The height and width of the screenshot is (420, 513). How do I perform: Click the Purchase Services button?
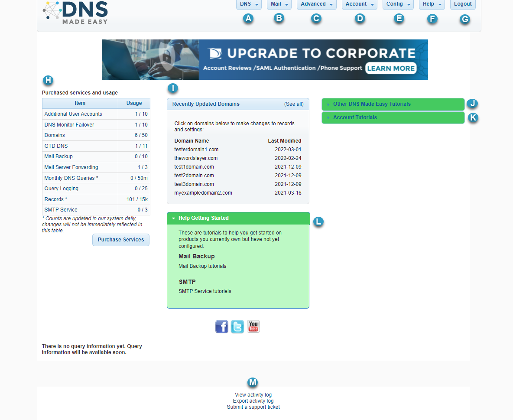tap(121, 240)
